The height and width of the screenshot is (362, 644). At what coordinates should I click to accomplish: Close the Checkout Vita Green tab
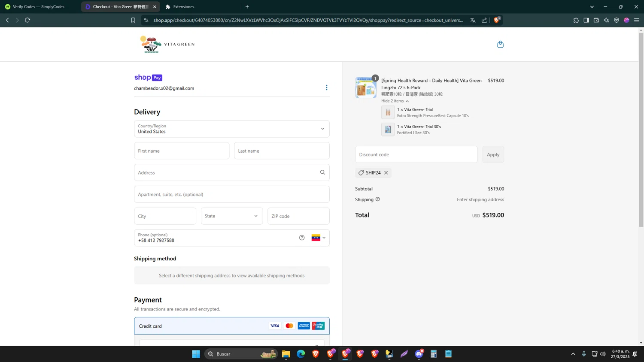pos(155,7)
